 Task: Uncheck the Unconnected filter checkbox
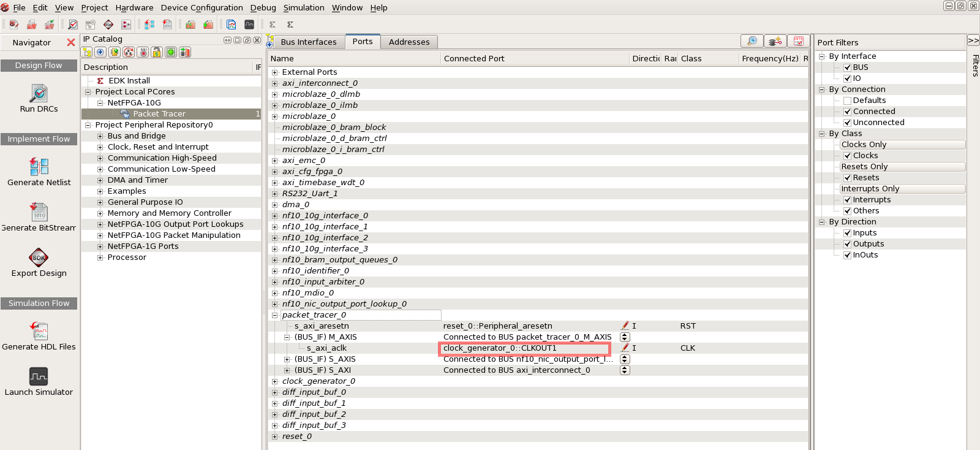[848, 123]
